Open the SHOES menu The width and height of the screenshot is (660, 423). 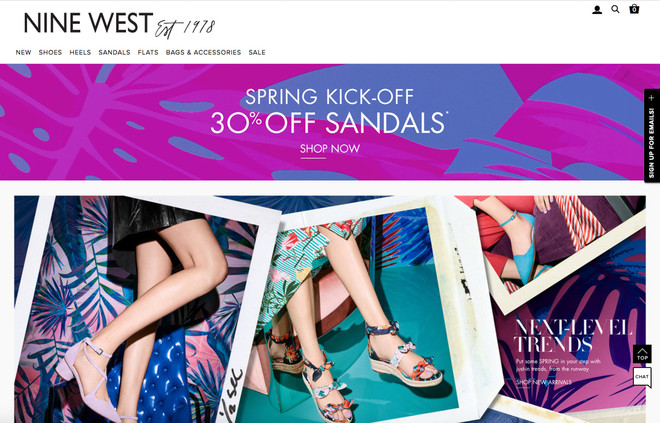(50, 52)
